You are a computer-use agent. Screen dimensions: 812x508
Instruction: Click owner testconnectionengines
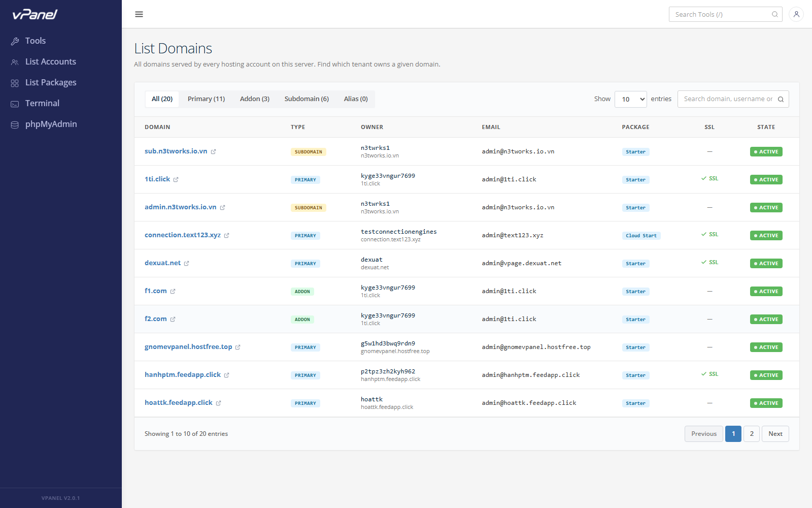[399, 232]
